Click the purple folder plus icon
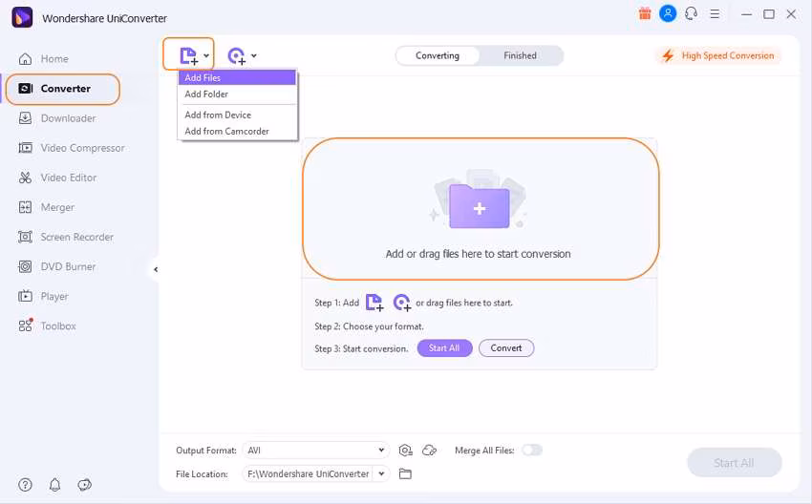This screenshot has width=812, height=504. click(479, 206)
